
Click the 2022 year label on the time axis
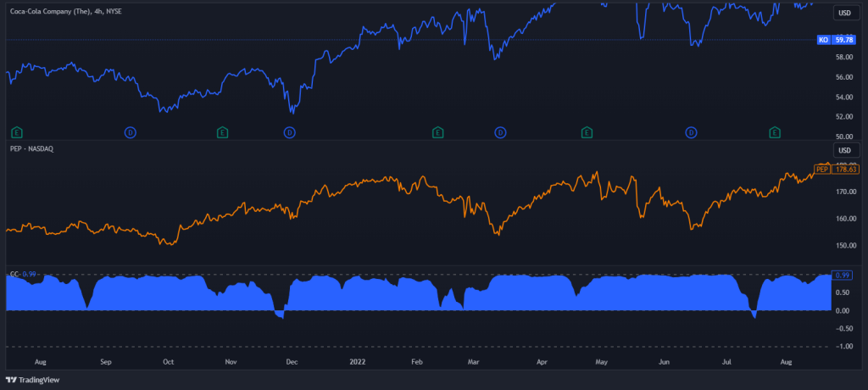[x=357, y=362]
